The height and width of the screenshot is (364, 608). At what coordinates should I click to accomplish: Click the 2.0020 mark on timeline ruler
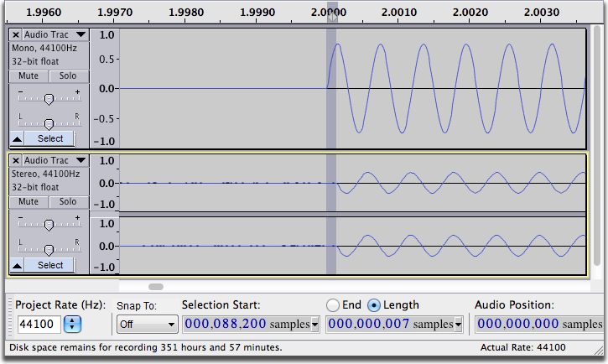tap(470, 13)
